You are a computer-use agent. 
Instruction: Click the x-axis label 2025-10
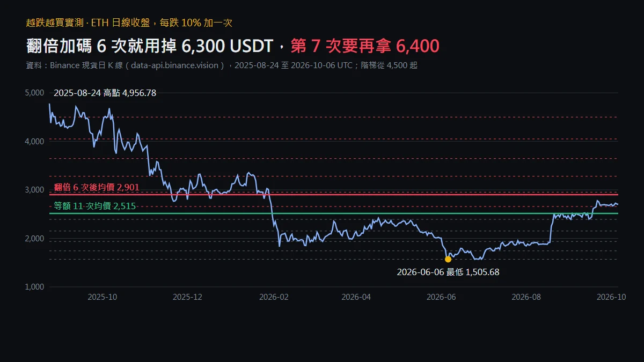pyautogui.click(x=103, y=297)
